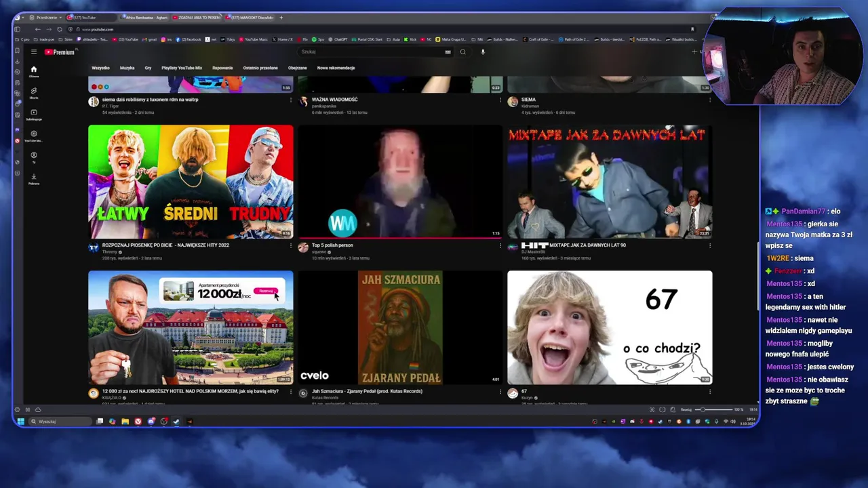The image size is (868, 488).
Task: Click the YouTube Premium logo
Action: (x=60, y=52)
